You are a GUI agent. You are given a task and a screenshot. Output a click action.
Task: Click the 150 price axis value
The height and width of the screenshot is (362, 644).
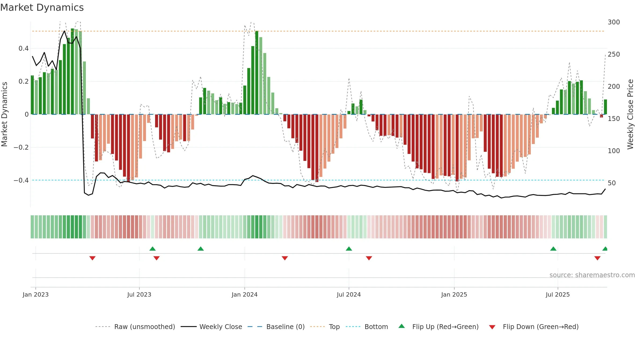point(614,119)
